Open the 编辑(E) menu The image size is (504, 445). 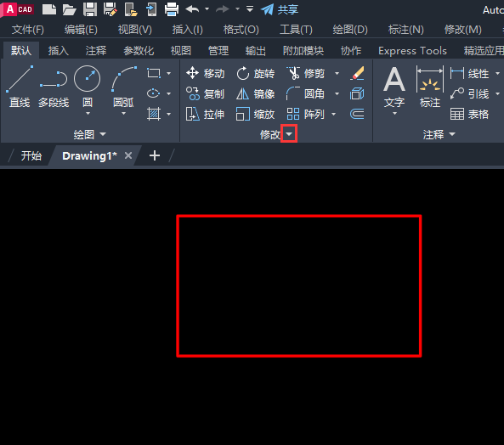point(81,30)
